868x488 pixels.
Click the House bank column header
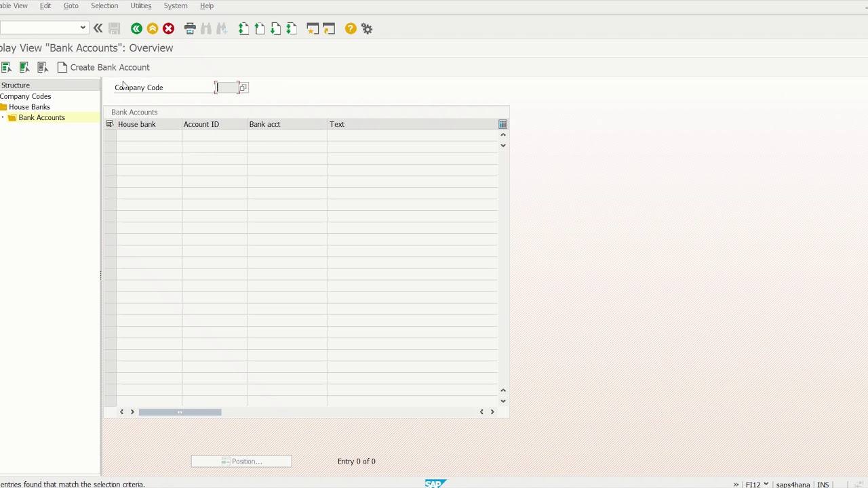149,124
